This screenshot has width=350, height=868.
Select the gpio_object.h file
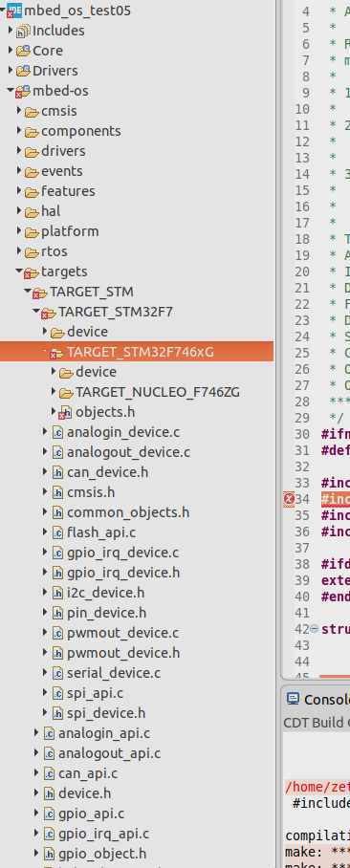coord(102,853)
